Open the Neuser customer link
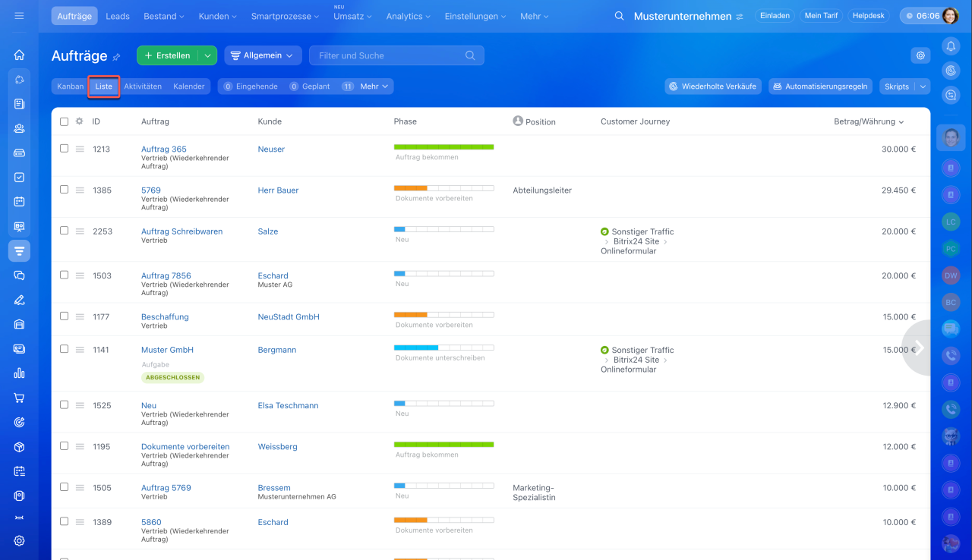Image resolution: width=972 pixels, height=560 pixels. 271,149
